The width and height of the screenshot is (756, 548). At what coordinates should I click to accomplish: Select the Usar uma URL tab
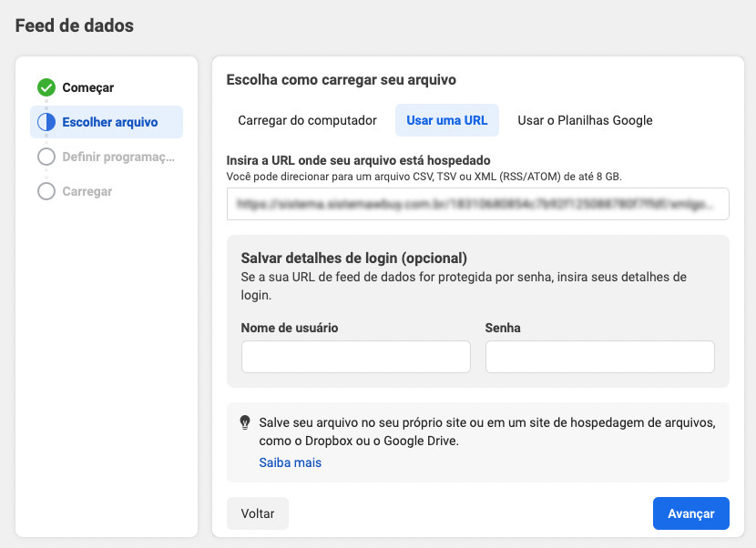tap(446, 120)
